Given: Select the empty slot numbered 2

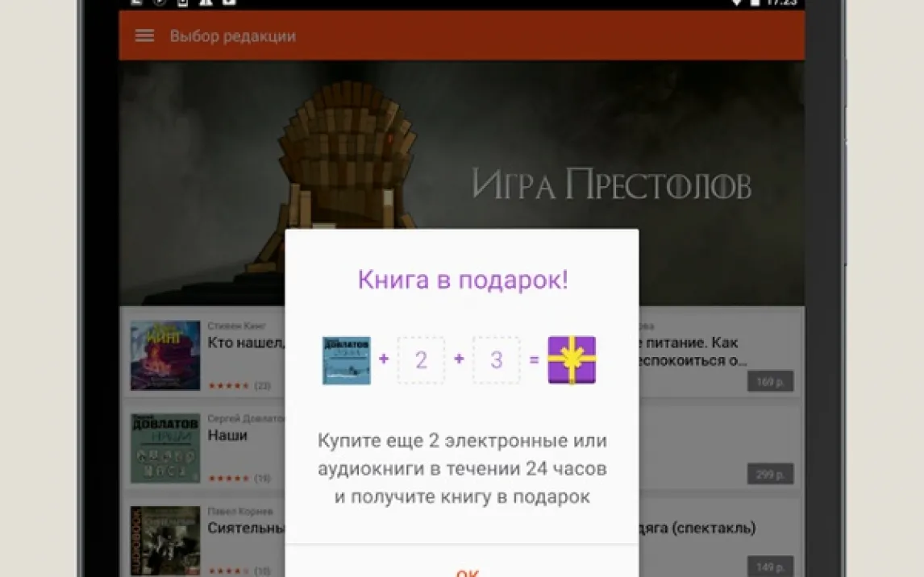Looking at the screenshot, I should coord(421,360).
